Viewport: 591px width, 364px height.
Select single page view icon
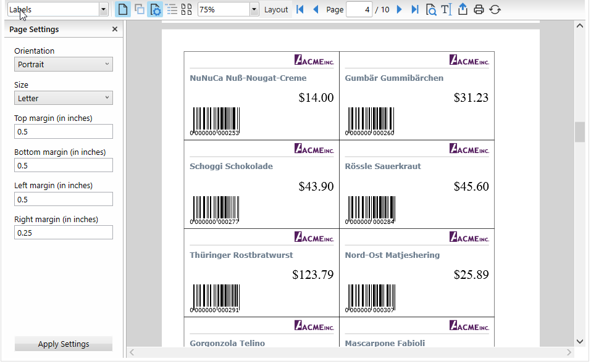(122, 9)
